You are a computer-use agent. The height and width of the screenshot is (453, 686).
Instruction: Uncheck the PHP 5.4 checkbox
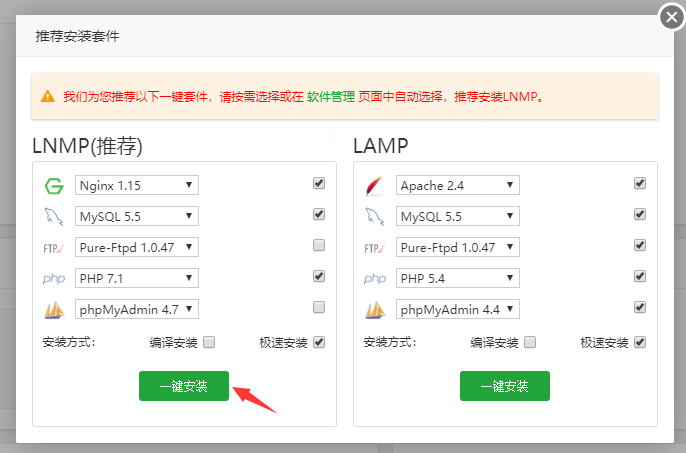[x=640, y=276]
